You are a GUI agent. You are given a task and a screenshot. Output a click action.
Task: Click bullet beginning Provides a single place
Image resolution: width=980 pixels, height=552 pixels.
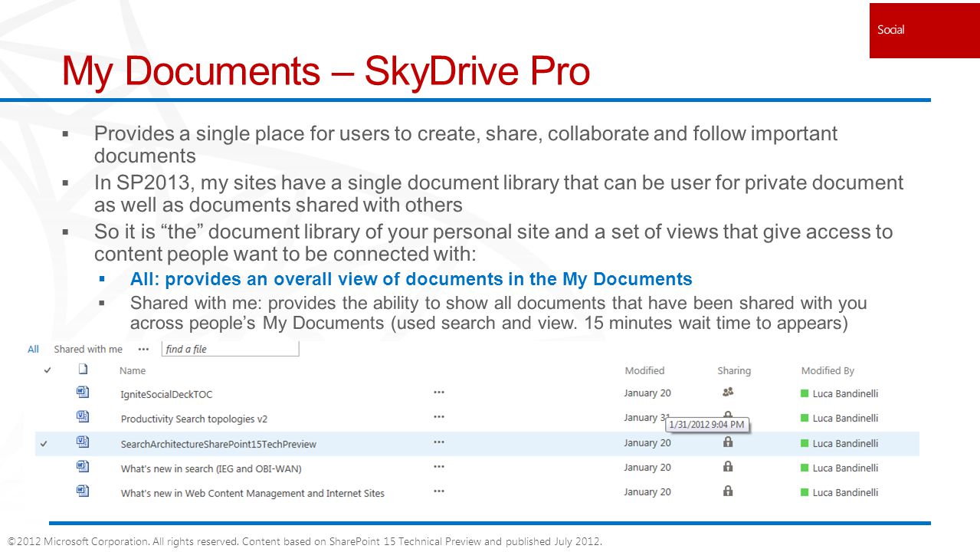(466, 144)
